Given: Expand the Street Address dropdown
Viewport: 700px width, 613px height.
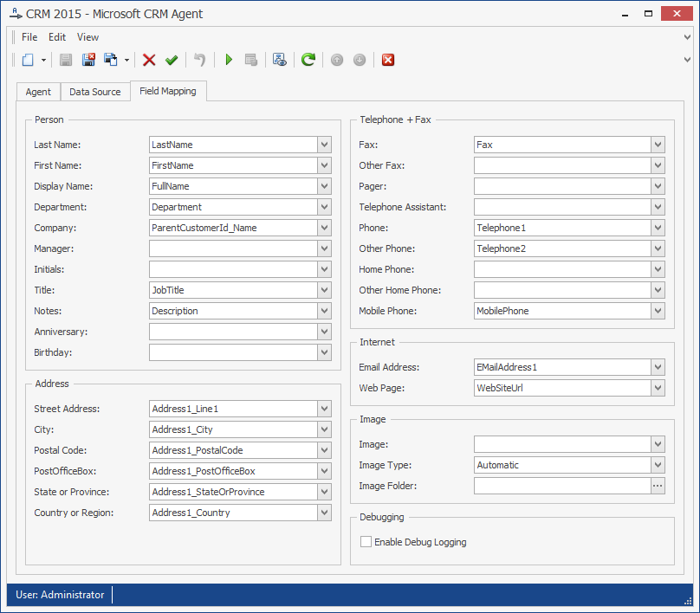Looking at the screenshot, I should [325, 409].
